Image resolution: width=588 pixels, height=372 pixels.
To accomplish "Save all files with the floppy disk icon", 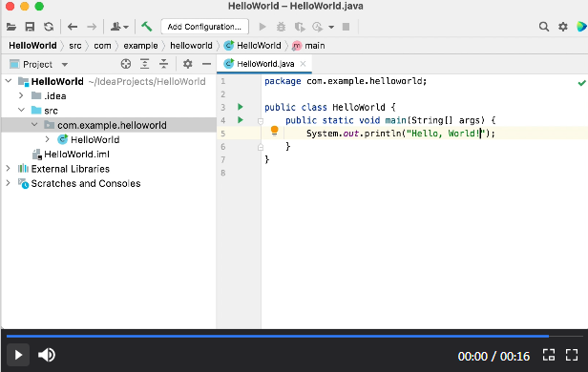I will pos(30,27).
